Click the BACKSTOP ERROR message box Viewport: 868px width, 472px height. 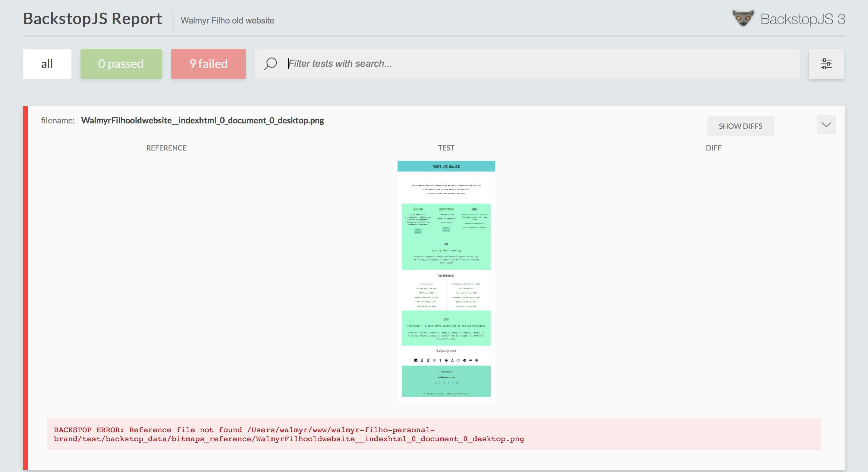[433, 434]
